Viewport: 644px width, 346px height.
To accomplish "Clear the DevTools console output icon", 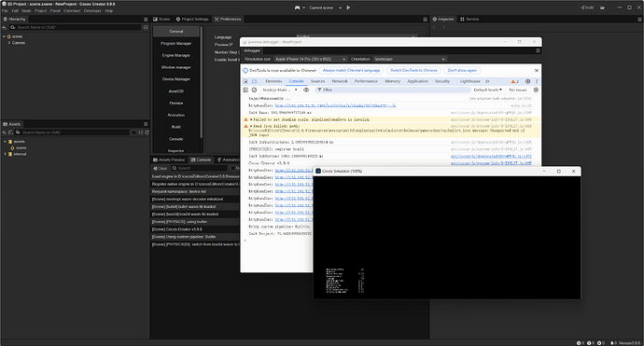I will (x=254, y=90).
